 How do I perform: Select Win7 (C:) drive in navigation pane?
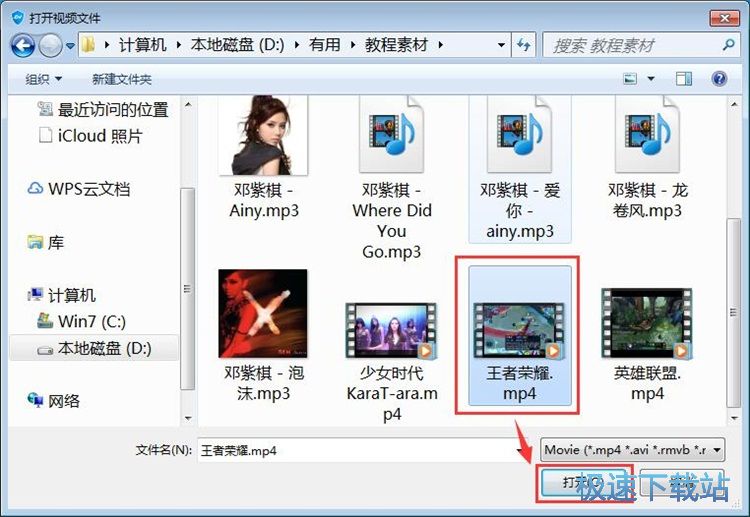click(92, 321)
